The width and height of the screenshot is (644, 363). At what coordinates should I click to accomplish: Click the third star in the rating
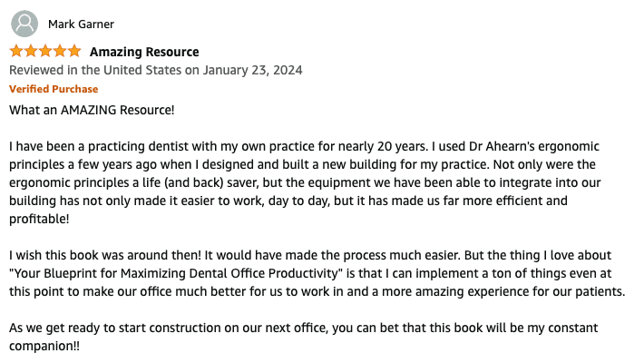point(45,52)
